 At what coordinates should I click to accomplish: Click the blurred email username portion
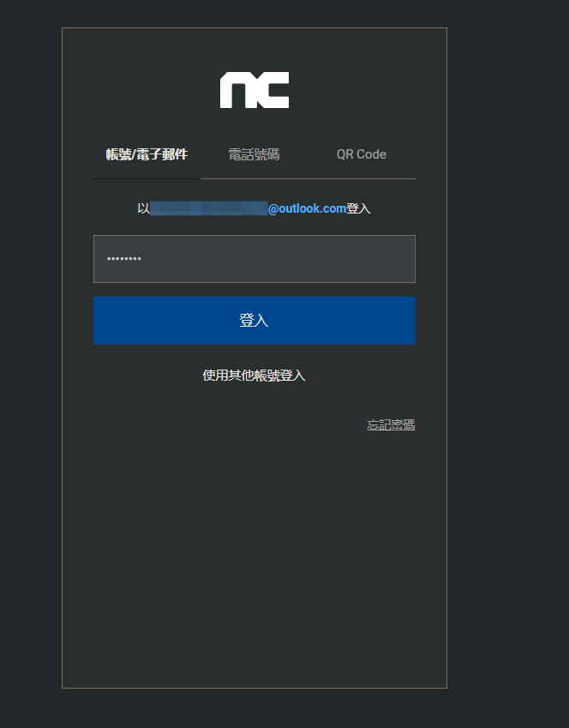point(209,208)
